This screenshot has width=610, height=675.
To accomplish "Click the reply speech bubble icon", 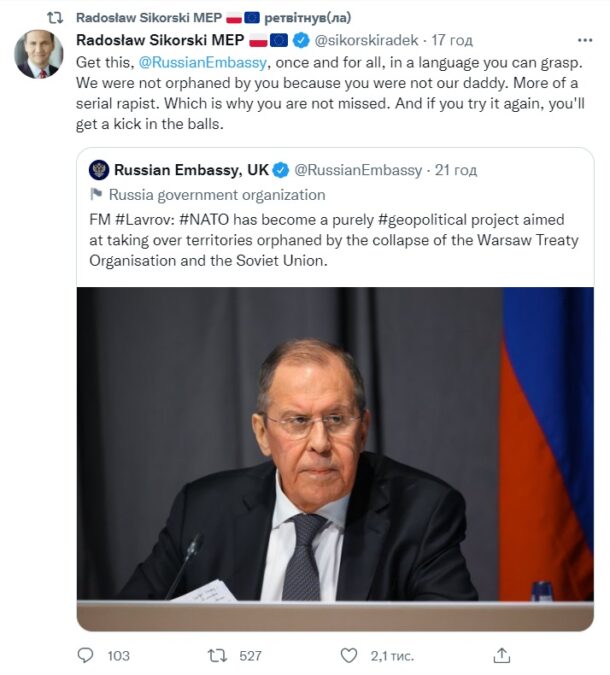I will (x=86, y=656).
